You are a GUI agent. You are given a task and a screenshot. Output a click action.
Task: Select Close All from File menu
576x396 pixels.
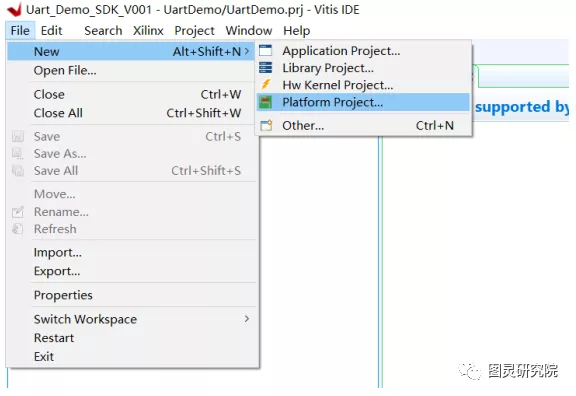click(x=130, y=113)
